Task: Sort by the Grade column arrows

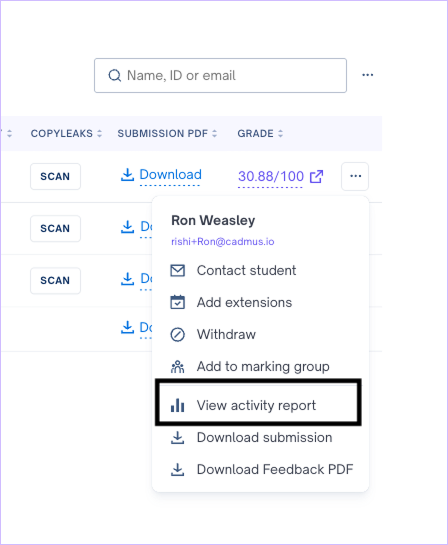Action: click(x=280, y=133)
